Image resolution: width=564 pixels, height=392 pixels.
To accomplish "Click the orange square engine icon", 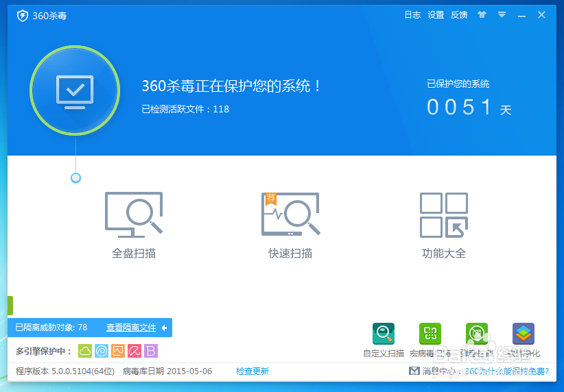I will point(118,351).
